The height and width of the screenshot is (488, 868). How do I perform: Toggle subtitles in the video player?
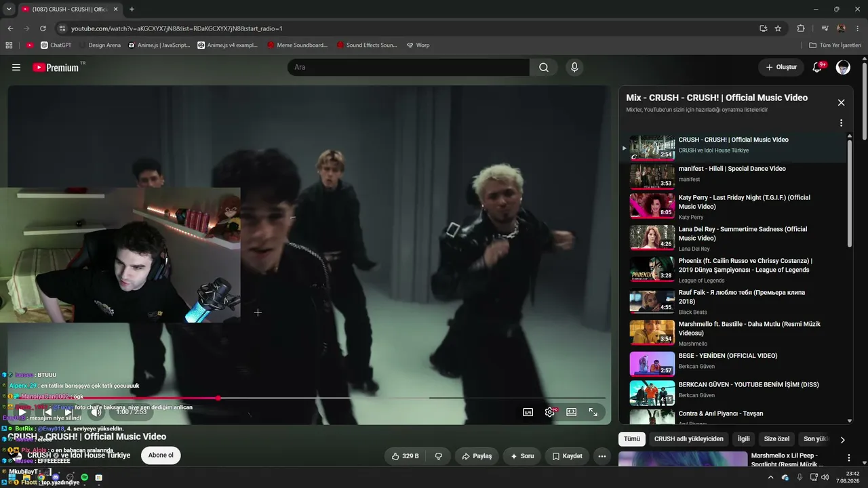pos(528,411)
